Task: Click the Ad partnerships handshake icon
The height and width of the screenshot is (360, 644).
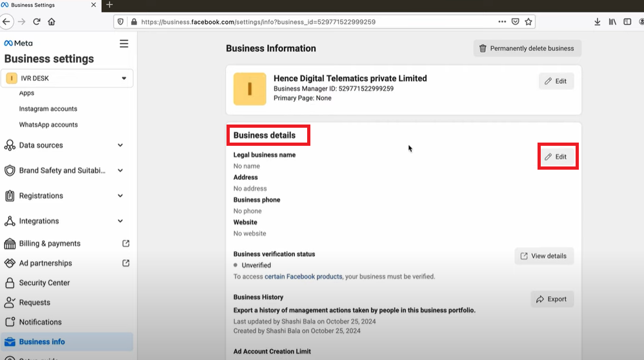Action: [x=10, y=263]
